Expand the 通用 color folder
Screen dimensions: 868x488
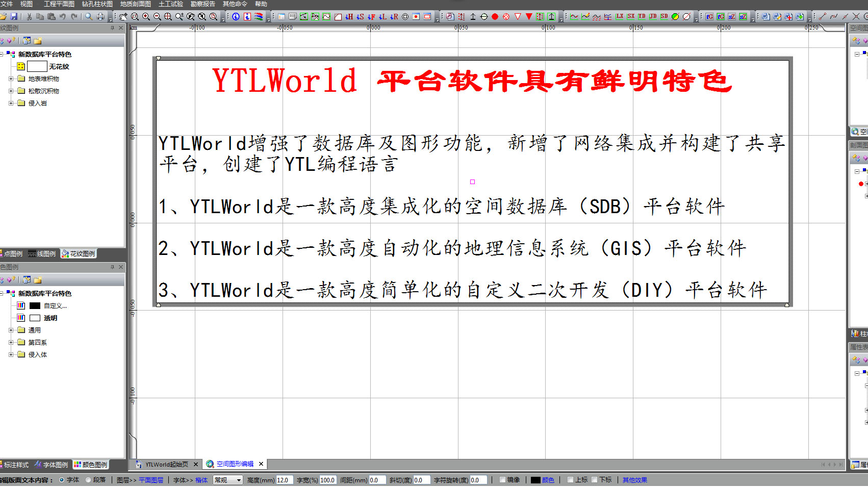point(11,330)
